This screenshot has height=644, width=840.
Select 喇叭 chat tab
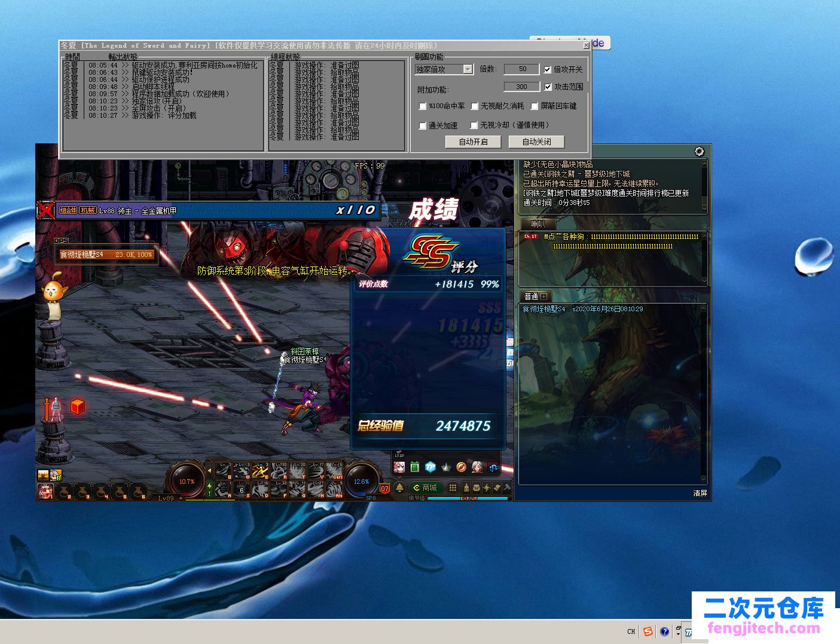point(537,224)
